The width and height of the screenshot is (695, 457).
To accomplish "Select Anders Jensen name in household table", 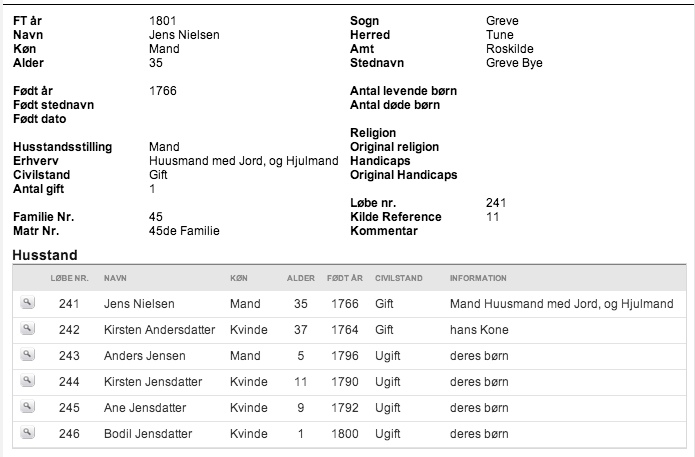I will [144, 356].
